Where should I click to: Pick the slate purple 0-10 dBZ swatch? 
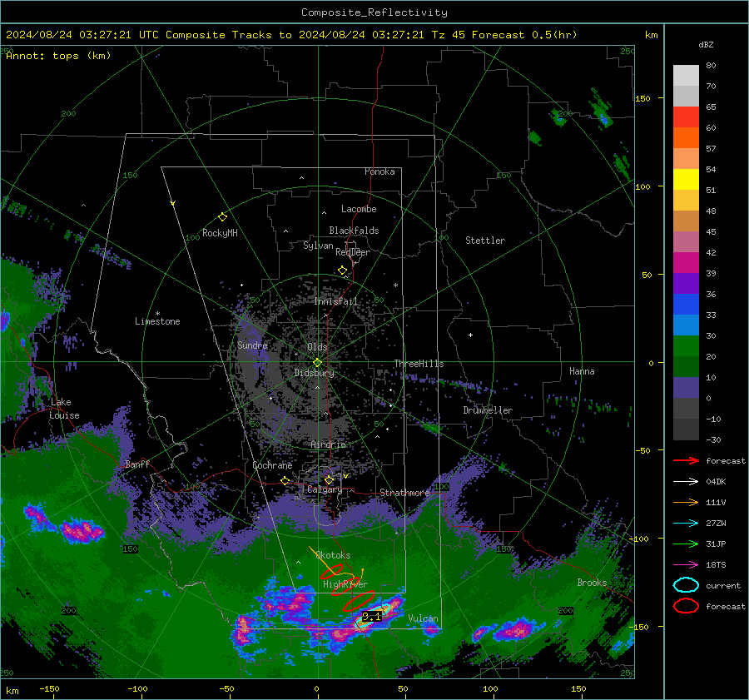pyautogui.click(x=686, y=388)
